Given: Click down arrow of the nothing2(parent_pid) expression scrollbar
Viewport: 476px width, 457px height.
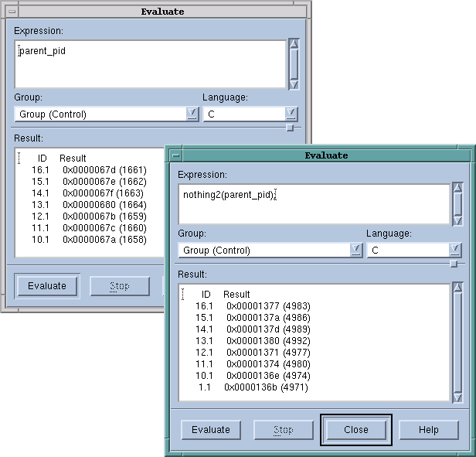Looking at the screenshot, I should [457, 217].
